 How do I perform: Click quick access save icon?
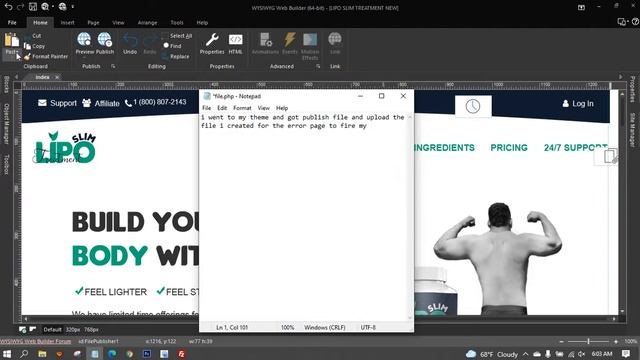tap(33, 7)
